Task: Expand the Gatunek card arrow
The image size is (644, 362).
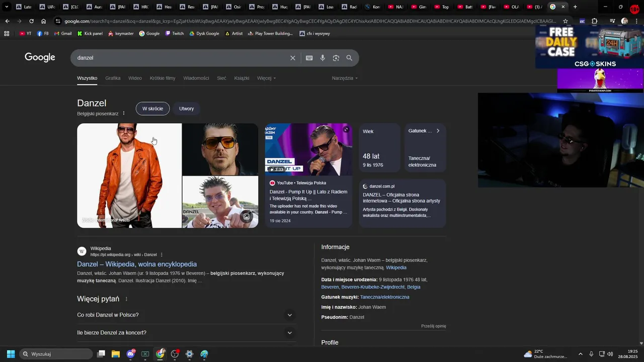Action: [x=438, y=131]
